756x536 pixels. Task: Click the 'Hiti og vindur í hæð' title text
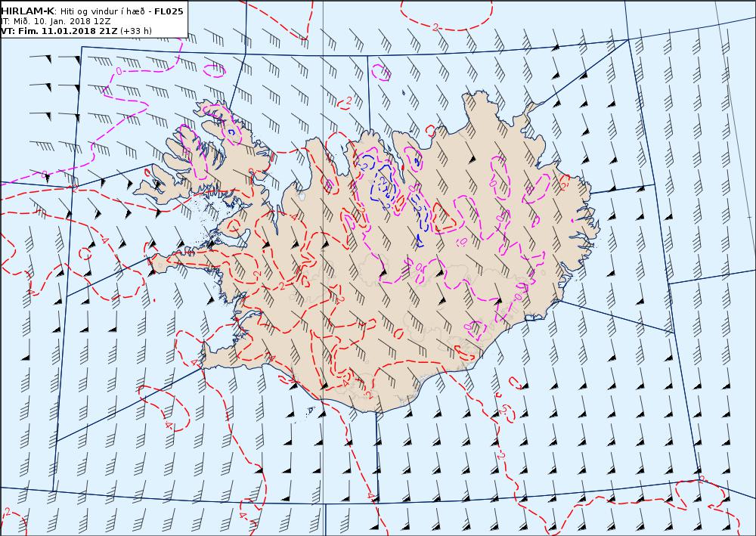102,11
